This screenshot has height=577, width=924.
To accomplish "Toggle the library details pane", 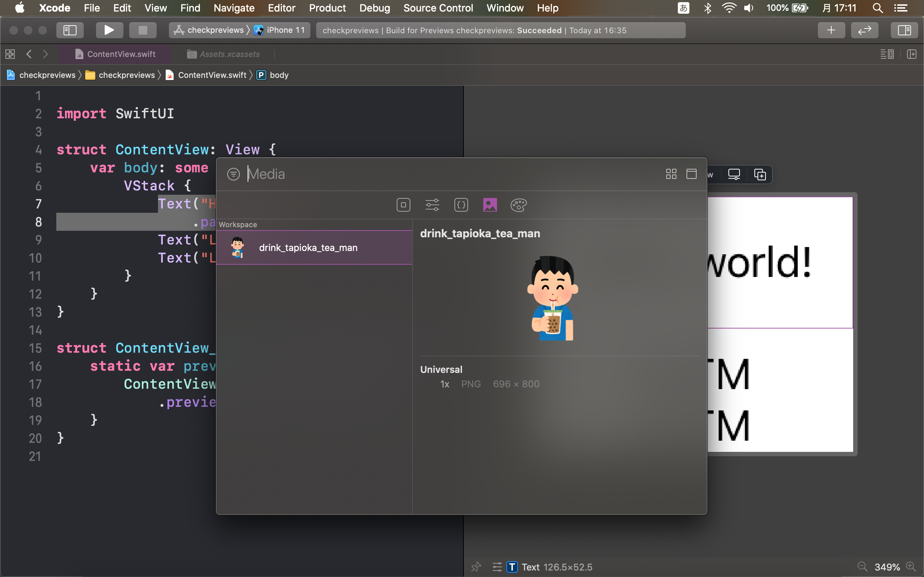I will (x=691, y=174).
